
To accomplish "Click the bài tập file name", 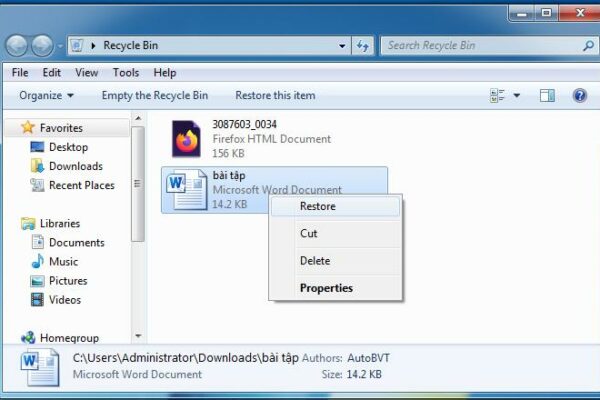I will [x=229, y=176].
